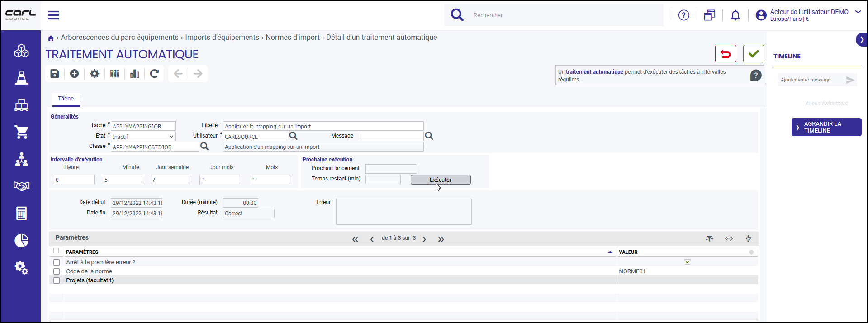
Task: Select the Tâche tab
Action: pos(66,99)
